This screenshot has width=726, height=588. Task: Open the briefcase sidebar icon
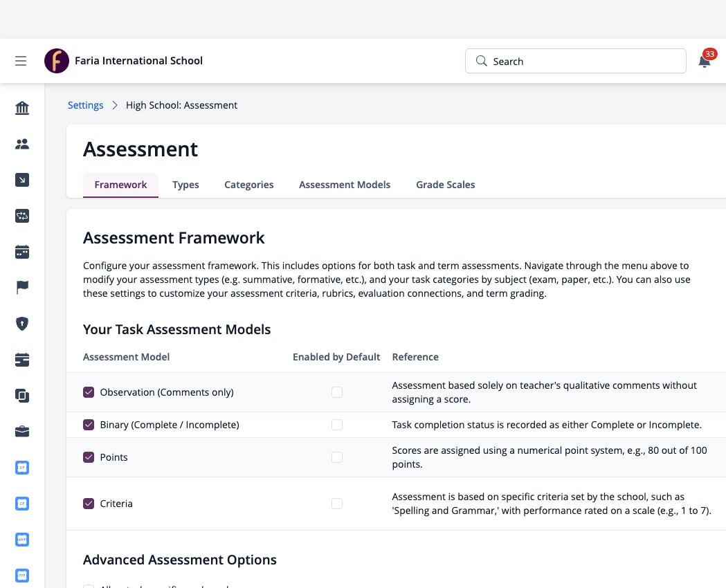[22, 432]
